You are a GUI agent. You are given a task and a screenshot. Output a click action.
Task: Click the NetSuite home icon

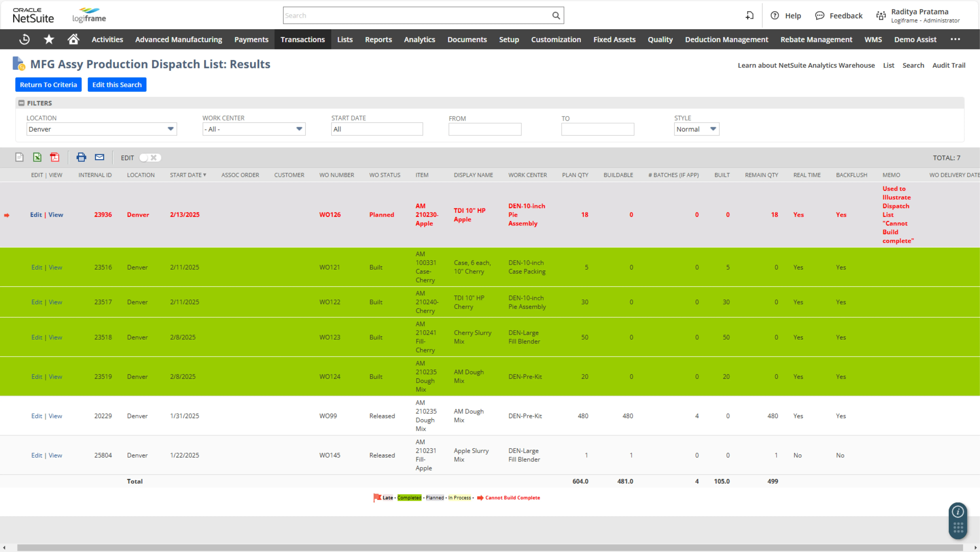click(73, 39)
